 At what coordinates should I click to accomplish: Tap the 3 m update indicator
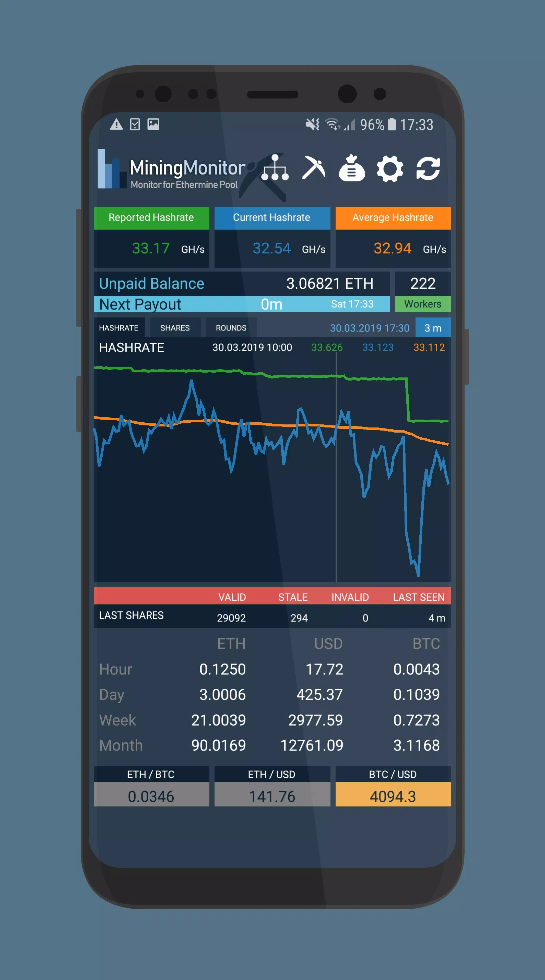pos(433,327)
